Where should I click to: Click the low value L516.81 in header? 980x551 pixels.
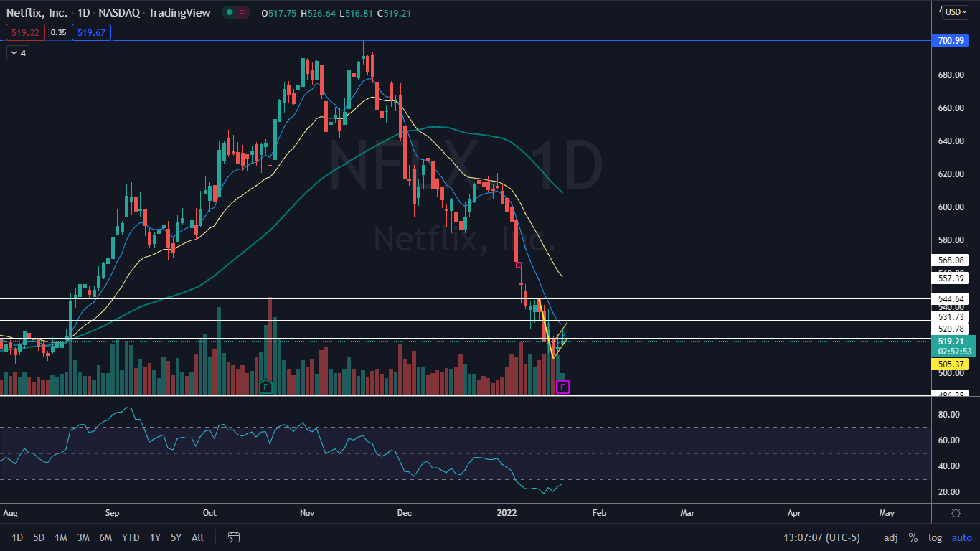tap(358, 13)
